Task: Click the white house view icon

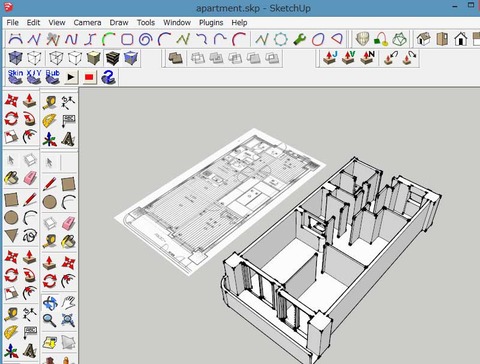Action: pos(461,39)
